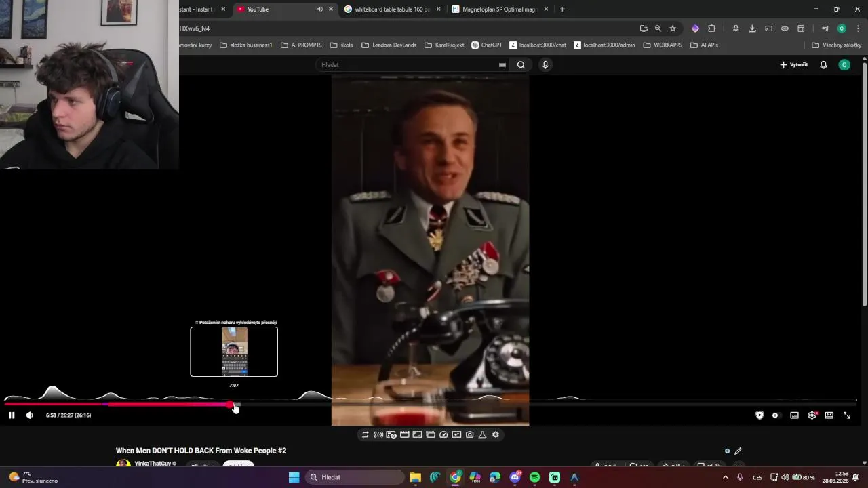Open the YinkaThatGuy channel link
The height and width of the screenshot is (488, 868).
(153, 464)
